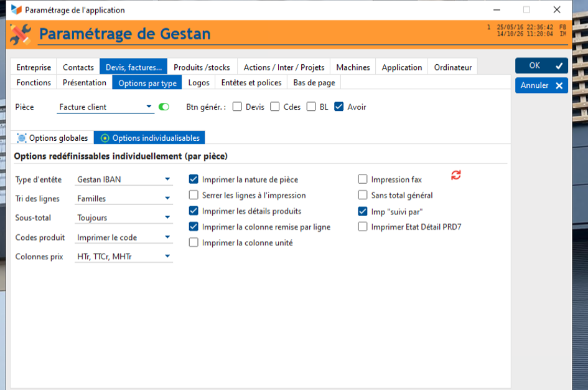Expand the Tri des lignes dropdown
This screenshot has height=390, width=588.
(124, 199)
